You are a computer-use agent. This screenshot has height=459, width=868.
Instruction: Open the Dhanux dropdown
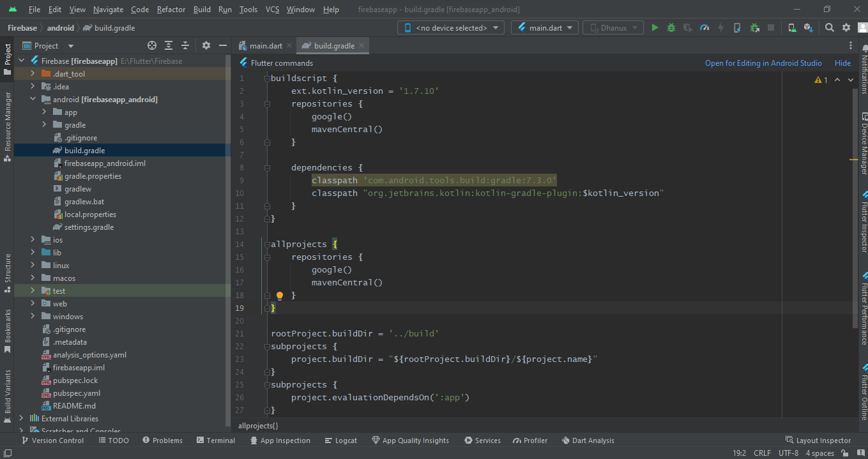point(613,28)
